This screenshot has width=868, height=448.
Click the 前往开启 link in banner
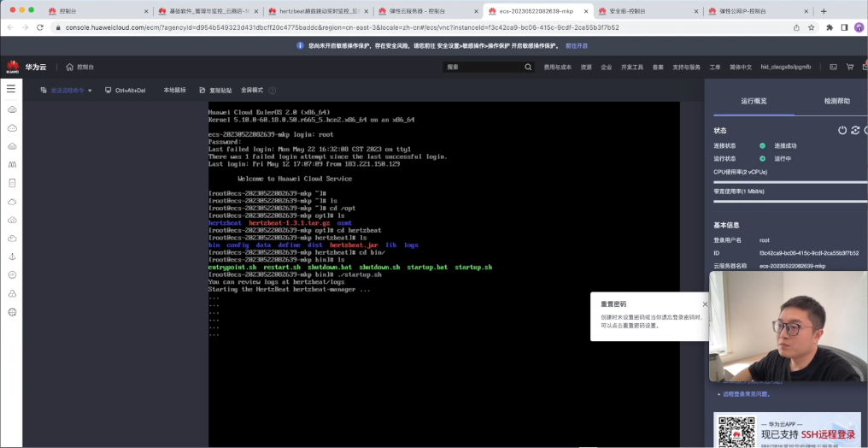click(x=577, y=45)
